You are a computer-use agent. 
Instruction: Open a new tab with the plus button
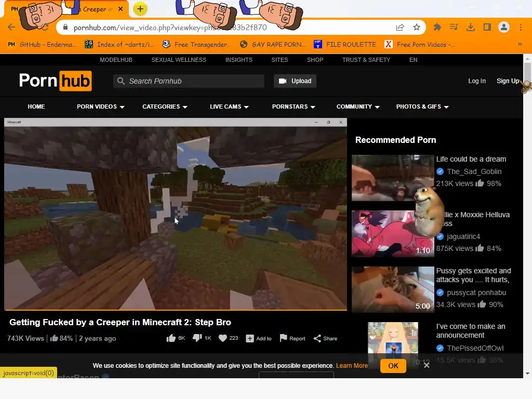pyautogui.click(x=140, y=9)
